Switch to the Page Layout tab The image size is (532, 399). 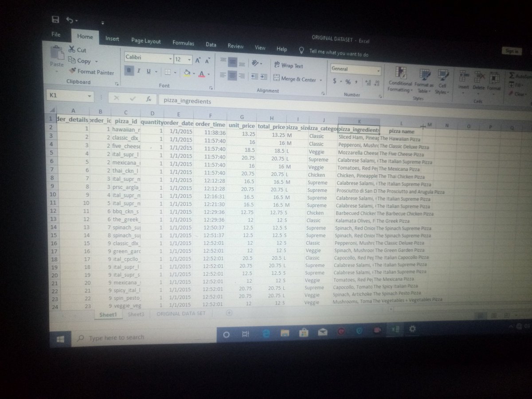(146, 41)
